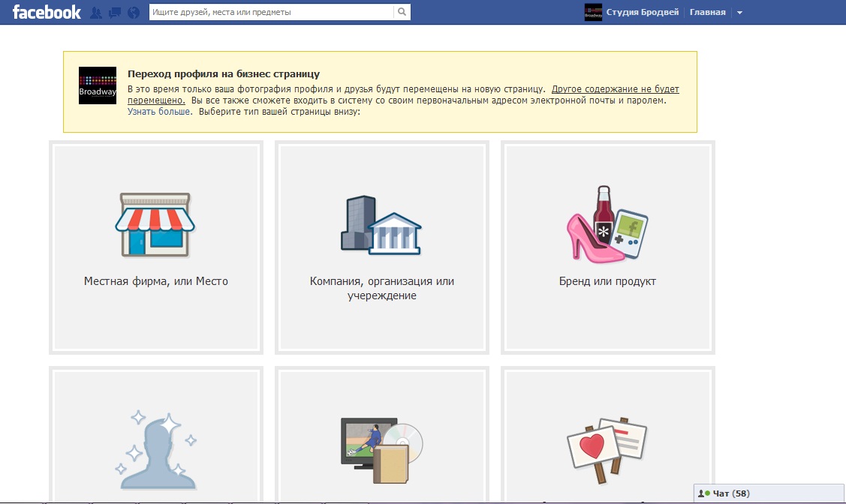Select the office buildings company icon
Screen dimensions: 846x504
click(x=381, y=225)
